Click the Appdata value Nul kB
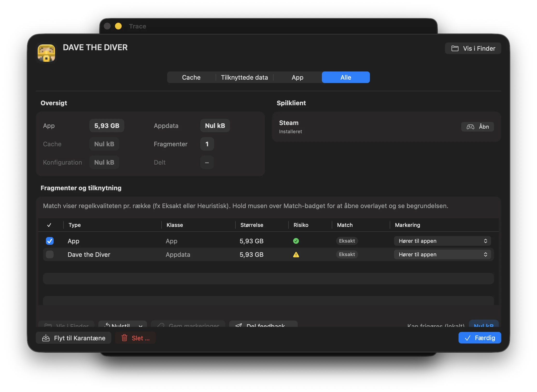The width and height of the screenshot is (537, 392). [215, 126]
